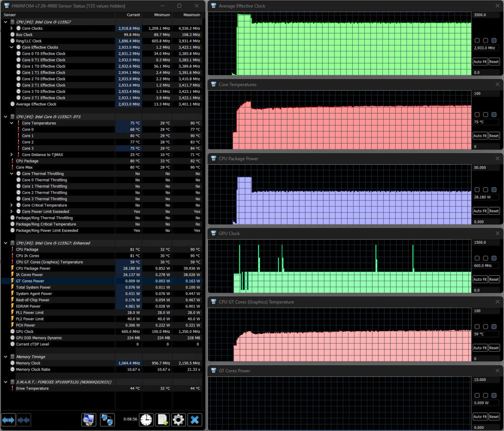The width and height of the screenshot is (504, 431).
Task: Click the round icon beside Bus Clock
Action: pyautogui.click(x=12, y=35)
